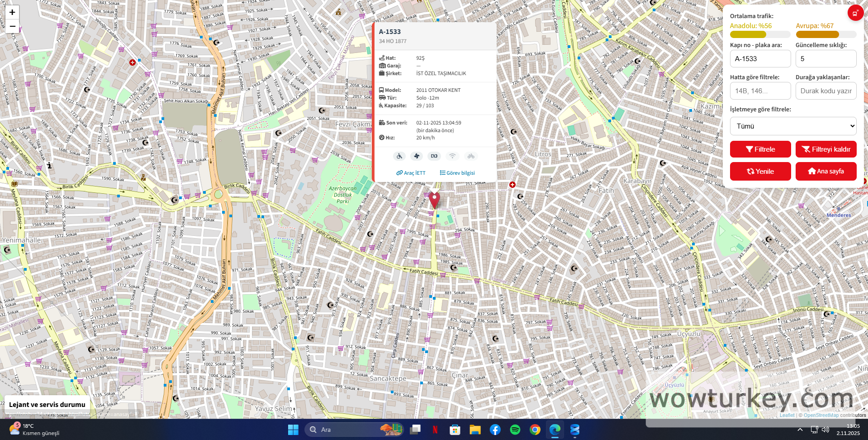
Task: Click the USB charging battery icon
Action: (434, 156)
